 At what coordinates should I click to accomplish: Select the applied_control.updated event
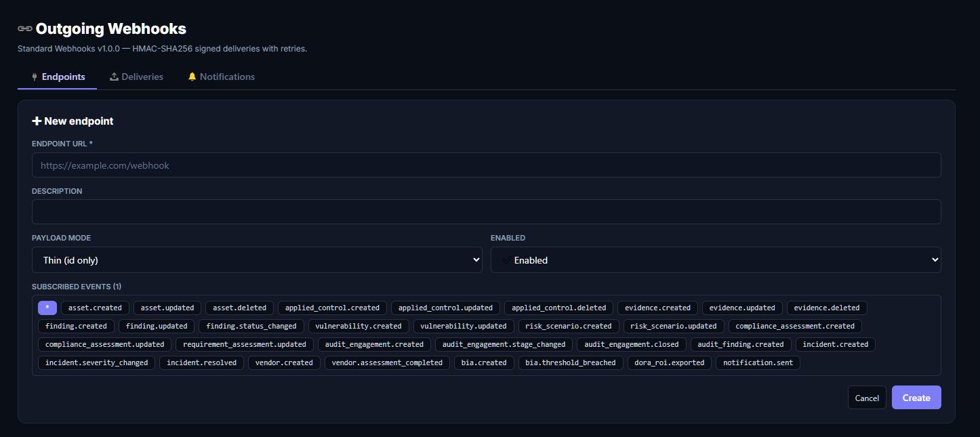coord(445,308)
